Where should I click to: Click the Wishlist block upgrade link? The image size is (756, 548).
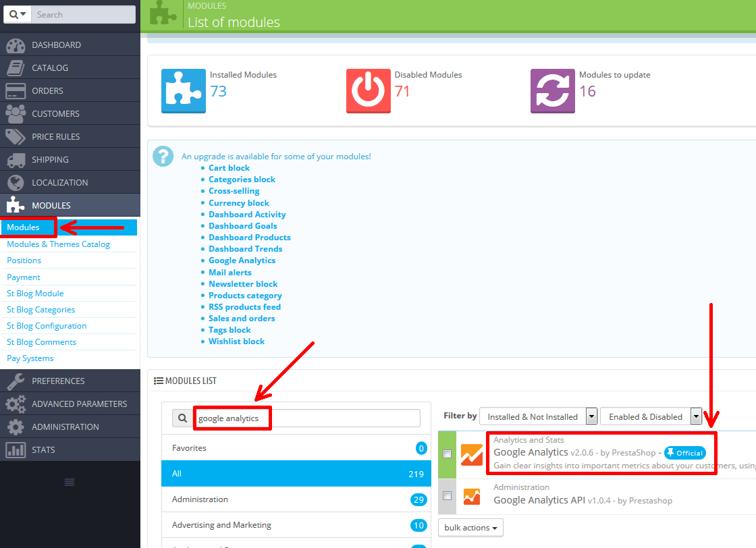[237, 341]
